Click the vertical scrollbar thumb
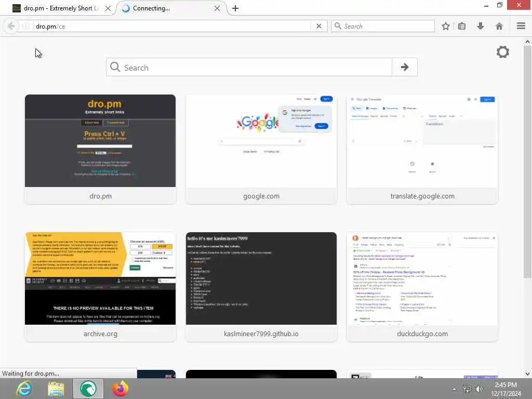This screenshot has width=532, height=399. [527, 162]
